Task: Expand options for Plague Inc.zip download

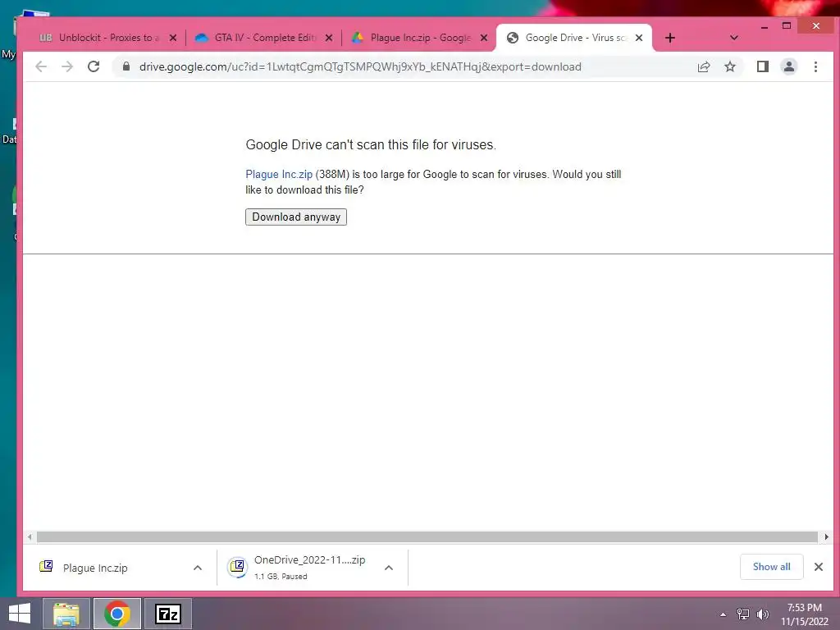Action: [x=198, y=568]
